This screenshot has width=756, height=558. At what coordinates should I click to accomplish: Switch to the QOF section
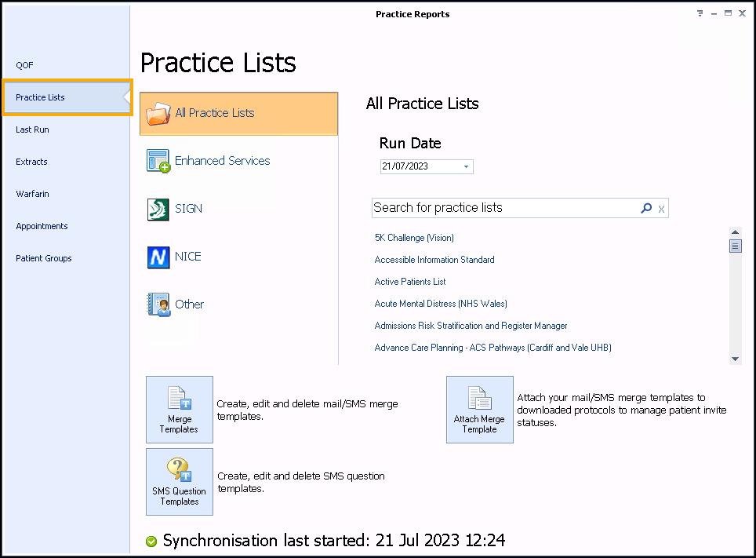pyautogui.click(x=25, y=65)
